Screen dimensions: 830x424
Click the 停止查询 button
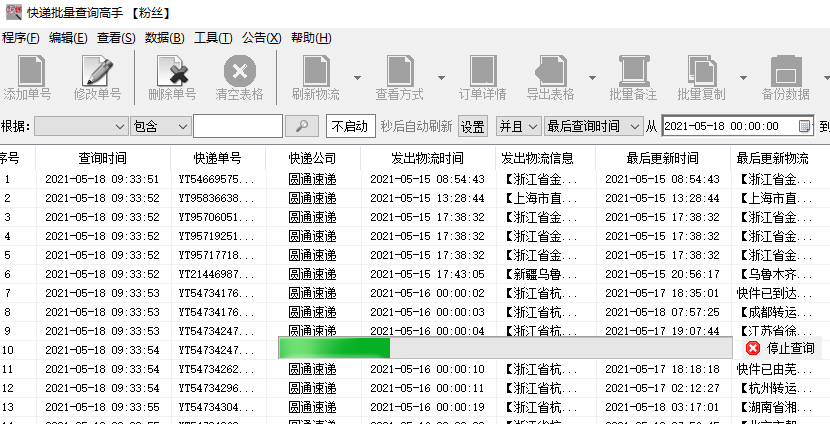780,348
